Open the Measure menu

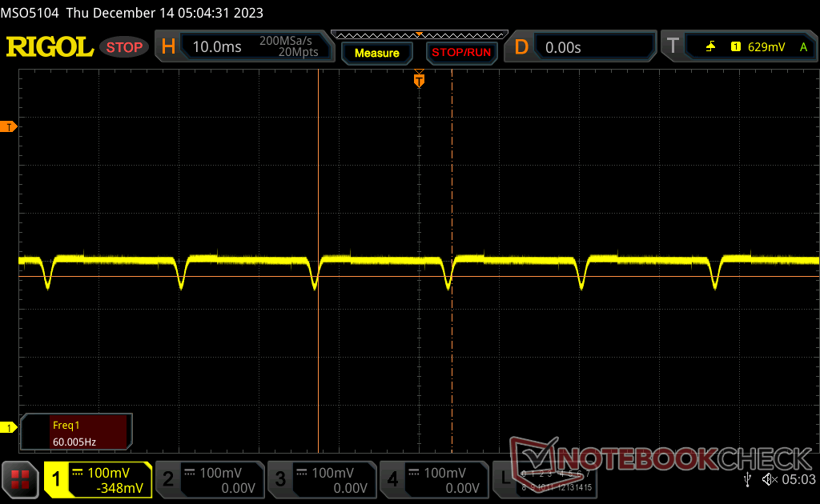[x=376, y=53]
